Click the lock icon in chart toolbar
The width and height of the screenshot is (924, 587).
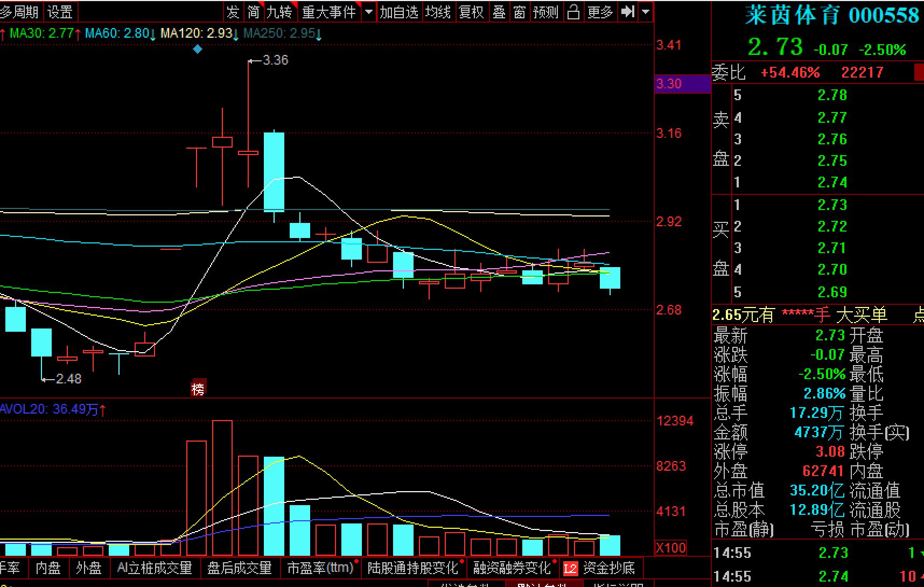click(x=573, y=11)
